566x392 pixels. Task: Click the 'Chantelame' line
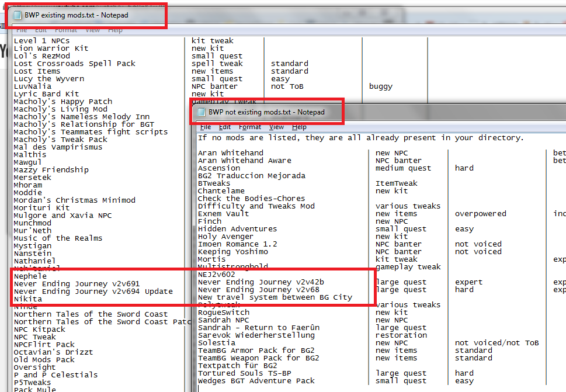click(x=221, y=190)
